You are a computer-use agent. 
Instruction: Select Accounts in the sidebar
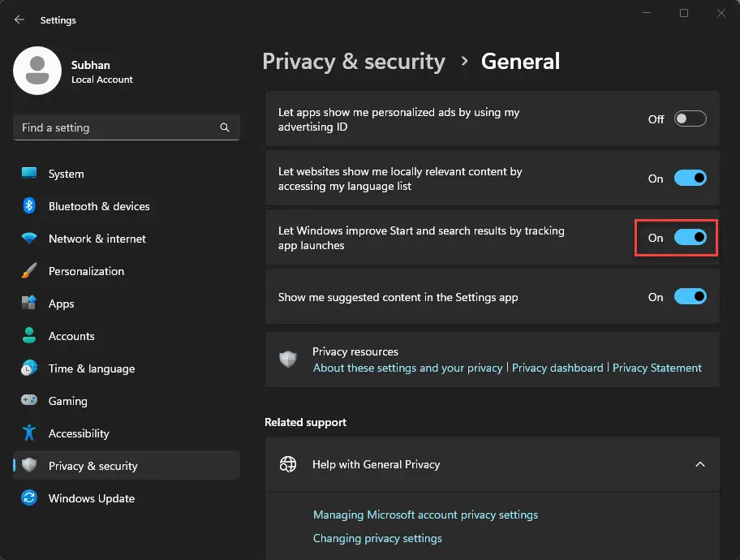71,336
